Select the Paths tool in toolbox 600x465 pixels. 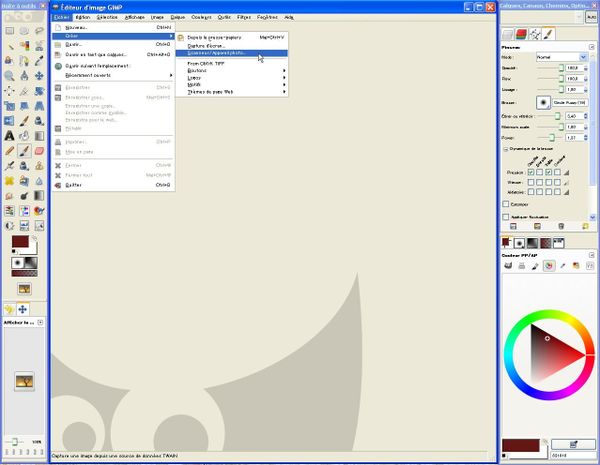[24, 61]
